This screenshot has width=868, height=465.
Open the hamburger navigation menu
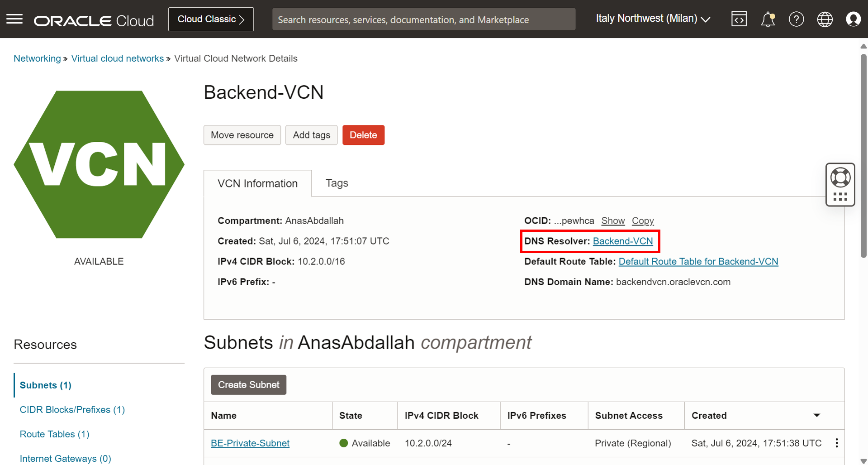click(14, 19)
